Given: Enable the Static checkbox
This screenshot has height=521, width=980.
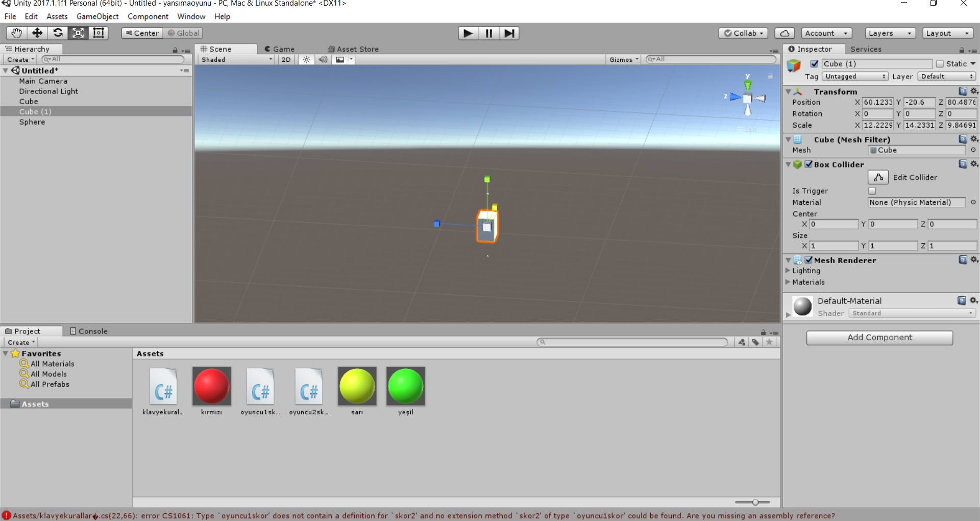Looking at the screenshot, I should tap(940, 64).
